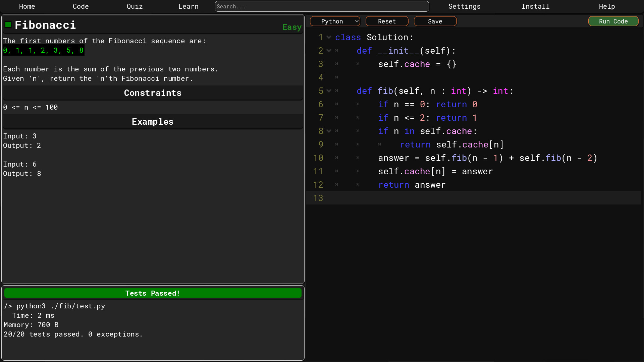
Task: Open the Learn section
Action: tap(189, 6)
